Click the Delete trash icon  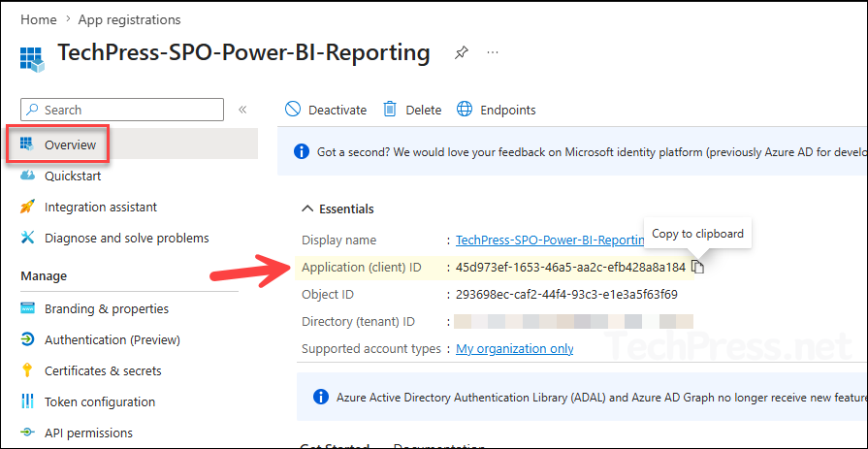pyautogui.click(x=390, y=109)
